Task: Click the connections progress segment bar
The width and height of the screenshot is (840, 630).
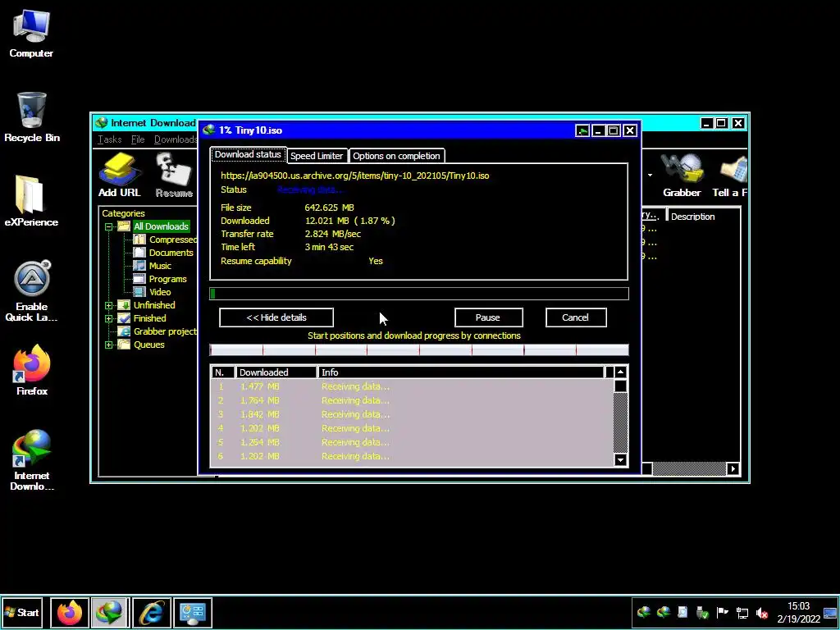Action: click(x=419, y=350)
